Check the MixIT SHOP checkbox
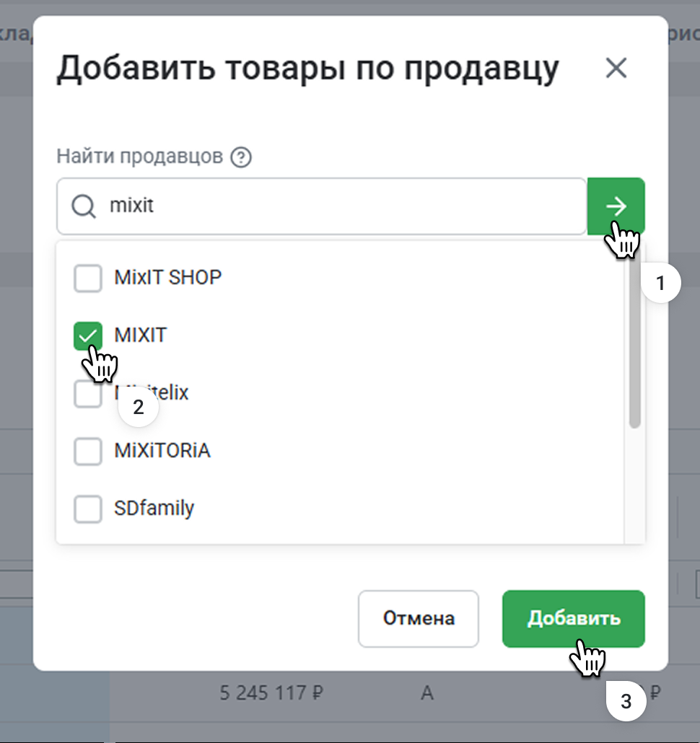The height and width of the screenshot is (743, 700). click(88, 278)
